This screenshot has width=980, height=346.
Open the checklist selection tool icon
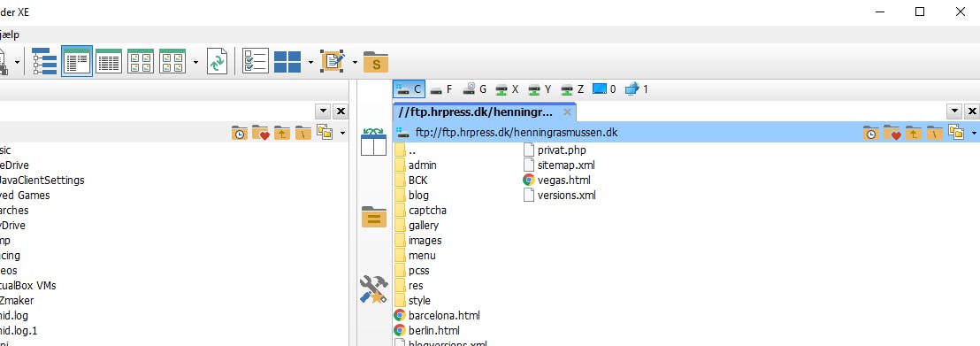click(255, 61)
